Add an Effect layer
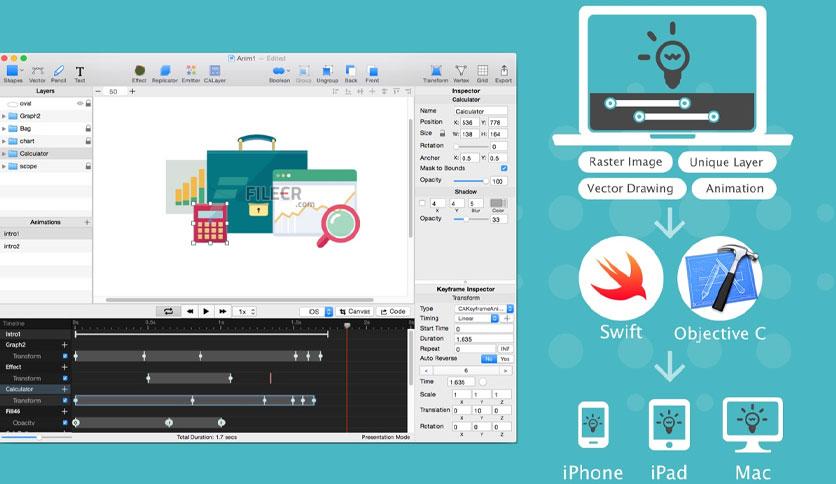This screenshot has width=836, height=484. pos(139,74)
